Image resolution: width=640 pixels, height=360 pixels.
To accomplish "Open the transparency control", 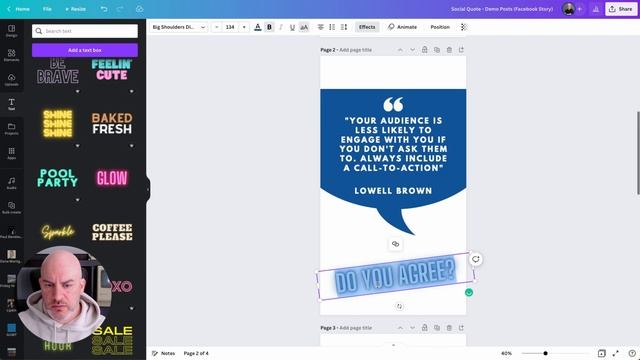I will tap(464, 27).
